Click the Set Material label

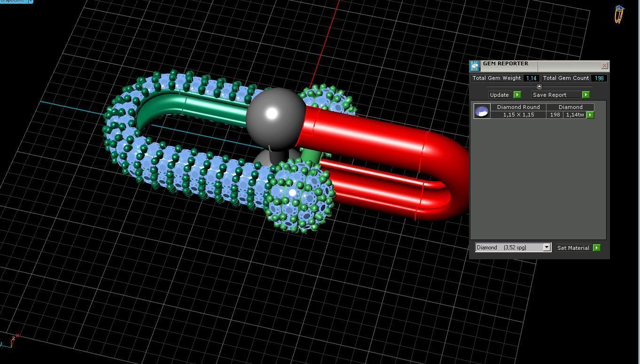pyautogui.click(x=573, y=248)
